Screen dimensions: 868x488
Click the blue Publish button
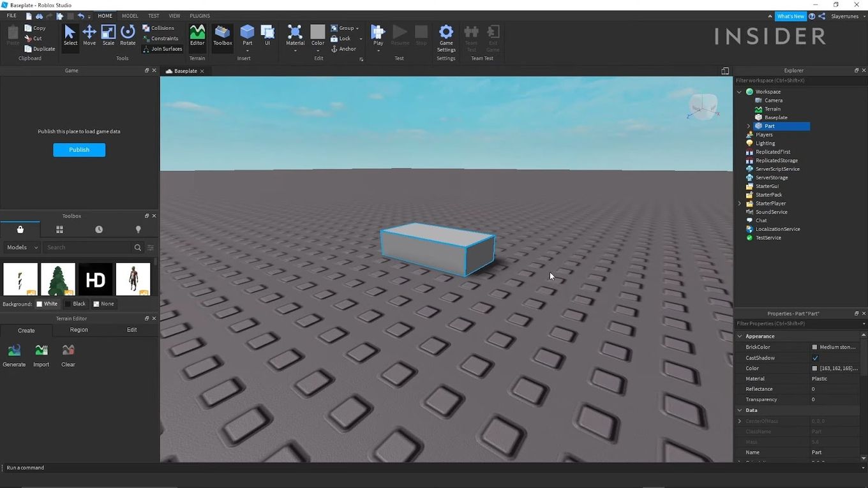79,150
